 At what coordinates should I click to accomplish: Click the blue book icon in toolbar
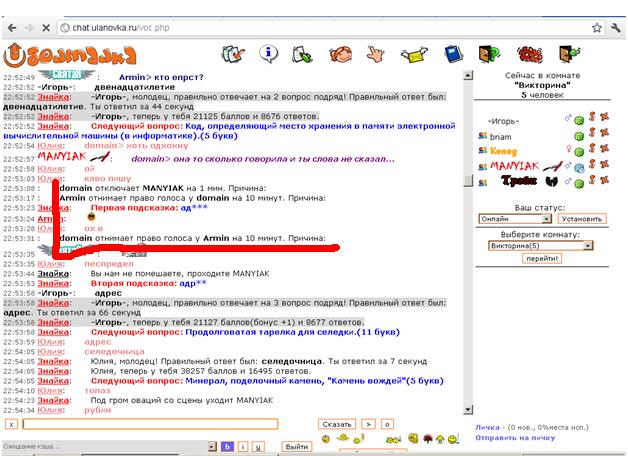(451, 53)
